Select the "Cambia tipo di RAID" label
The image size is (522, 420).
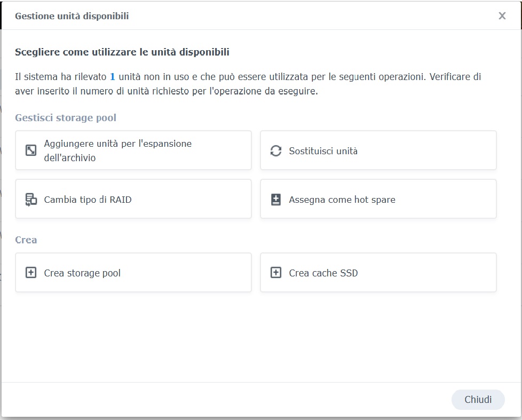[x=88, y=200]
